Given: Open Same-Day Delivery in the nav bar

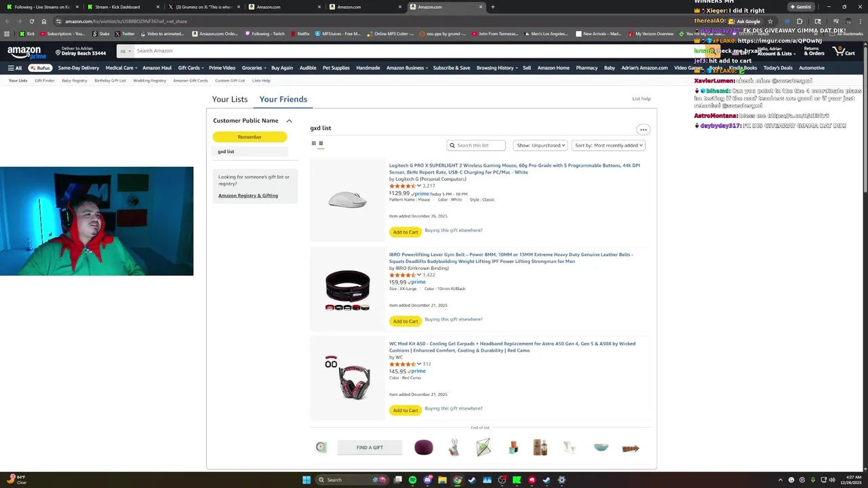Looking at the screenshot, I should tap(79, 68).
